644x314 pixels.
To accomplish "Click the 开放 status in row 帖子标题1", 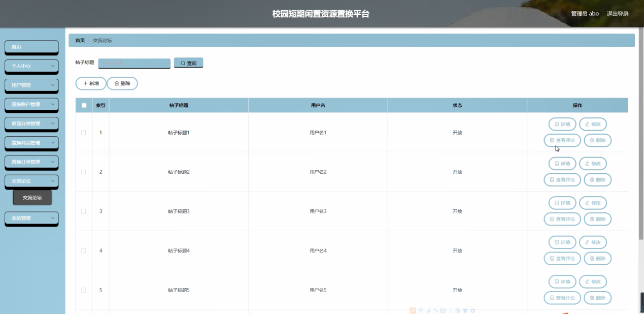I will coord(457,133).
